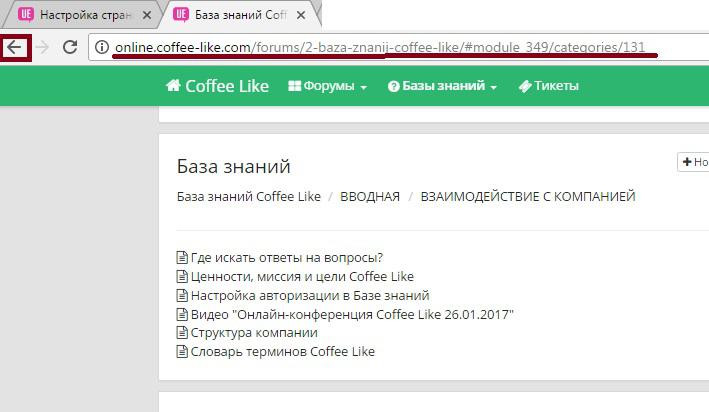709x412 pixels.
Task: Click the База знаний page heading
Action: (233, 166)
